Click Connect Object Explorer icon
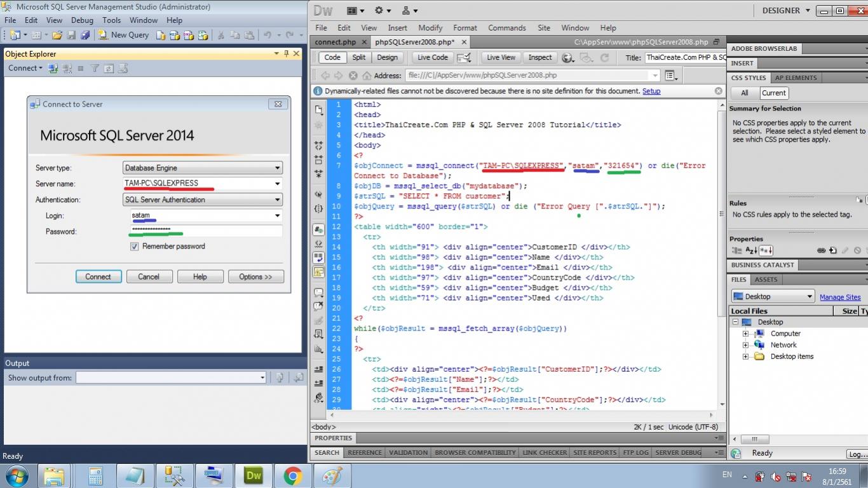Viewport: 868px width, 488px height. tap(53, 68)
